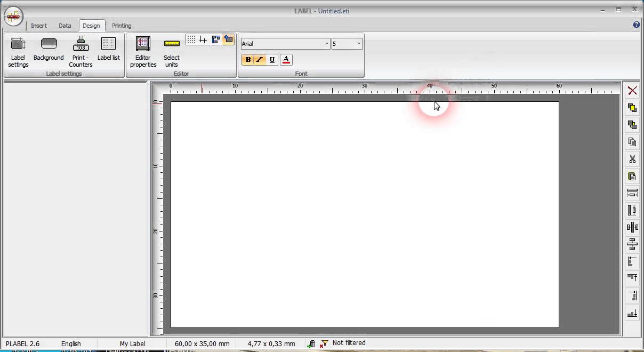
Task: Open Help via the question mark
Action: pos(636,25)
